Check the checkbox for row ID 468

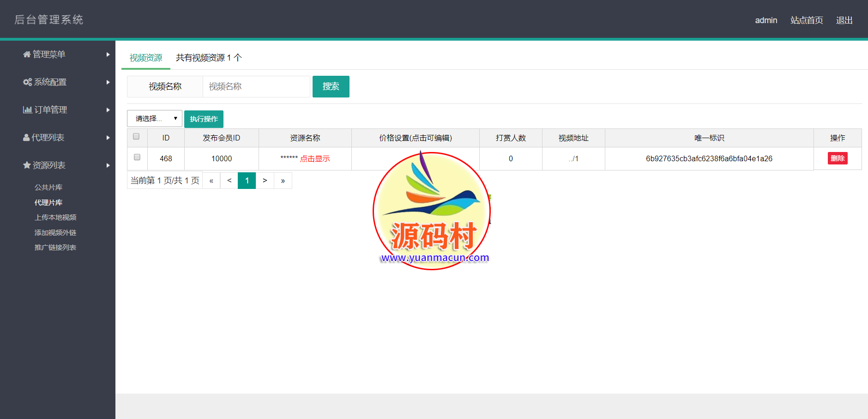point(137,158)
